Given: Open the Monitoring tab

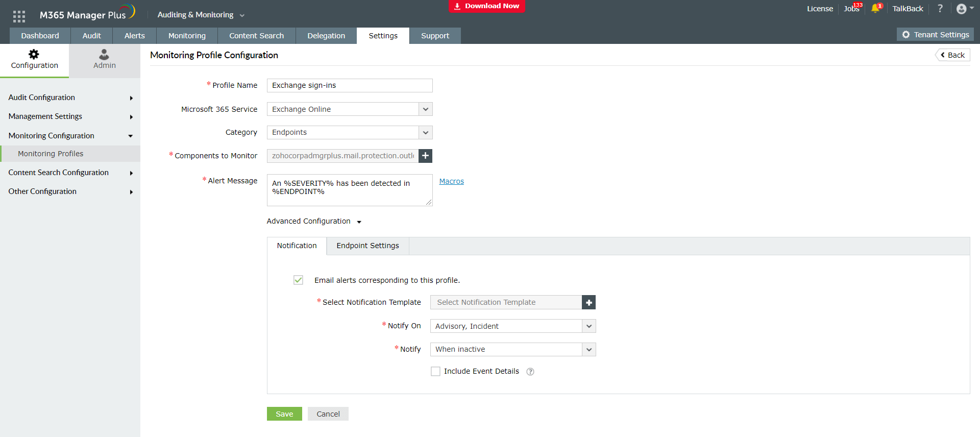Looking at the screenshot, I should pyautogui.click(x=187, y=36).
